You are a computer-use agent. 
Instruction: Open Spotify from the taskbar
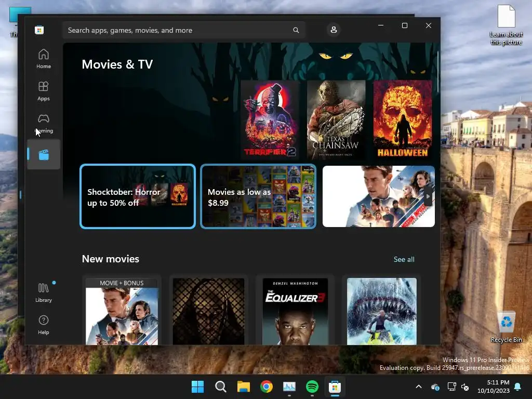(312, 387)
